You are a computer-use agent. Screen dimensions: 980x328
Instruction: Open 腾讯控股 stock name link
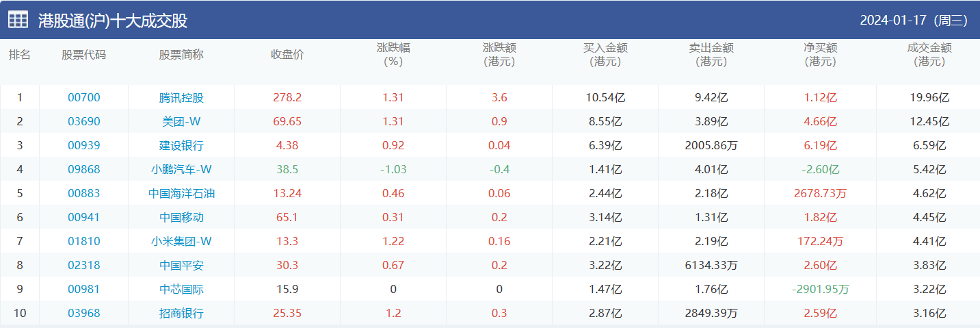click(x=181, y=97)
